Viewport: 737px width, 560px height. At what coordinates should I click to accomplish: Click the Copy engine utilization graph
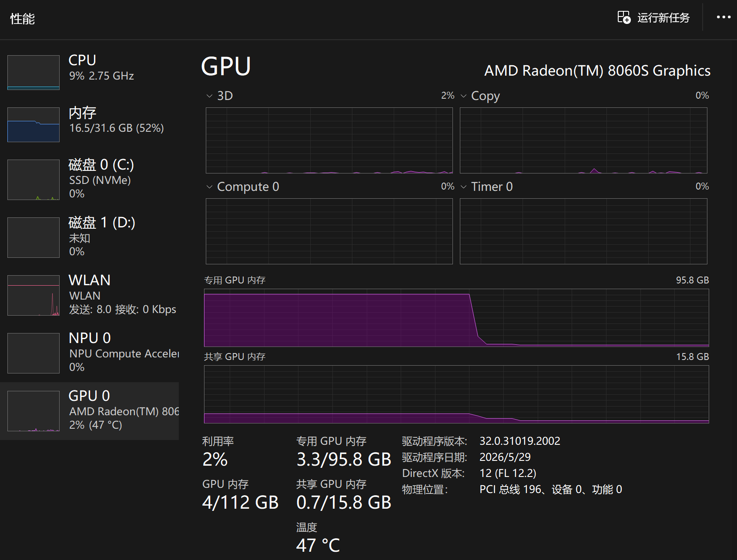[x=583, y=140]
